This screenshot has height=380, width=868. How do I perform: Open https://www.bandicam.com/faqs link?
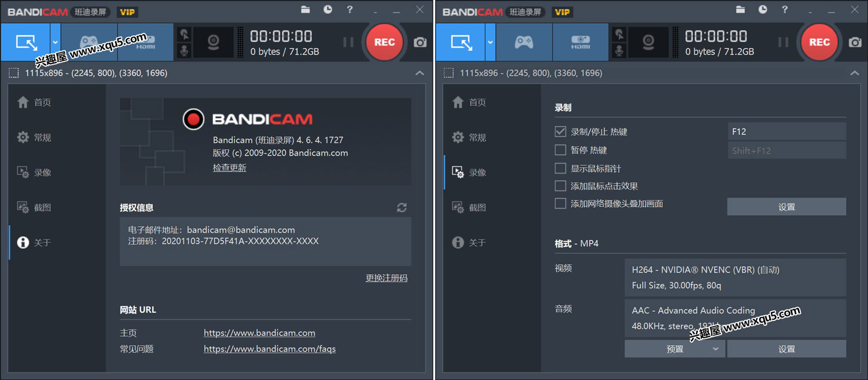point(270,349)
